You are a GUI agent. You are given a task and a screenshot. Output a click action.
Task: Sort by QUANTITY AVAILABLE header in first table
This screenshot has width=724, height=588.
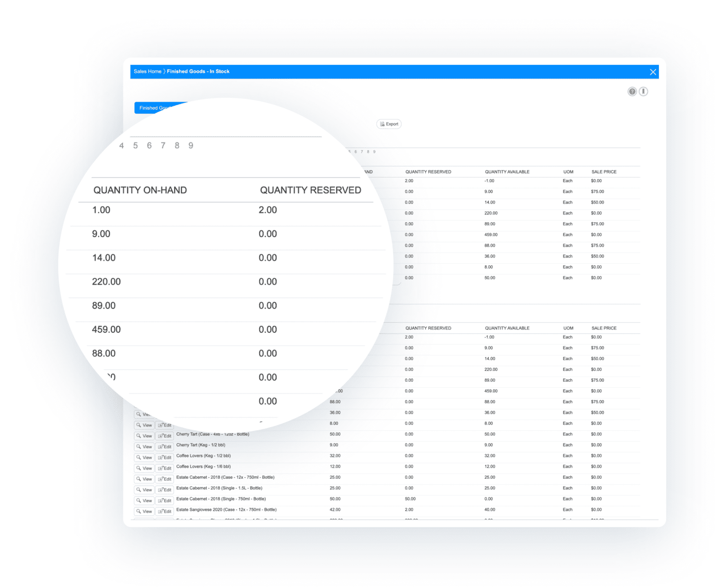click(507, 172)
